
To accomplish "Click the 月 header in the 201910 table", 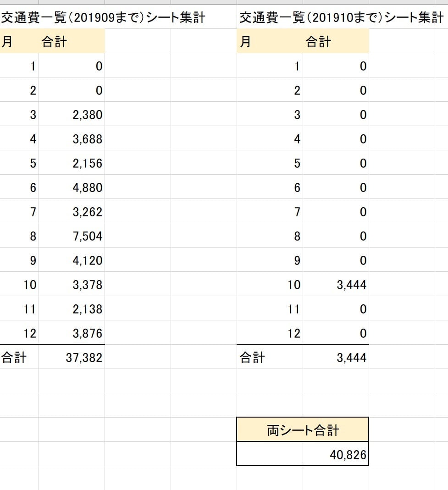I will pyautogui.click(x=270, y=41).
